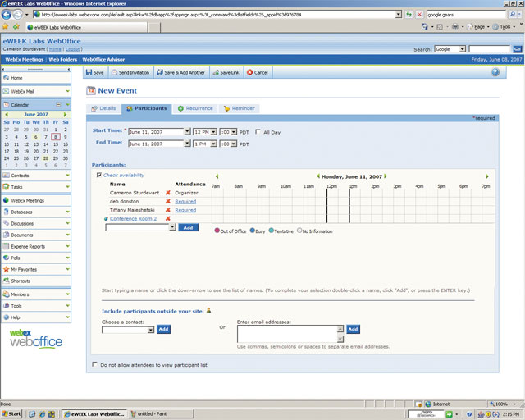
Task: Click the WebOffice search text field
Action: pos(489,49)
